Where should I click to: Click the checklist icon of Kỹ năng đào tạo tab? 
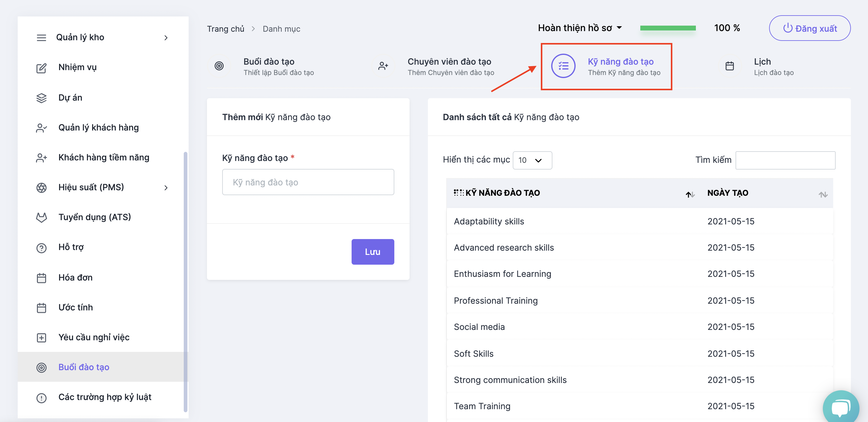click(563, 66)
